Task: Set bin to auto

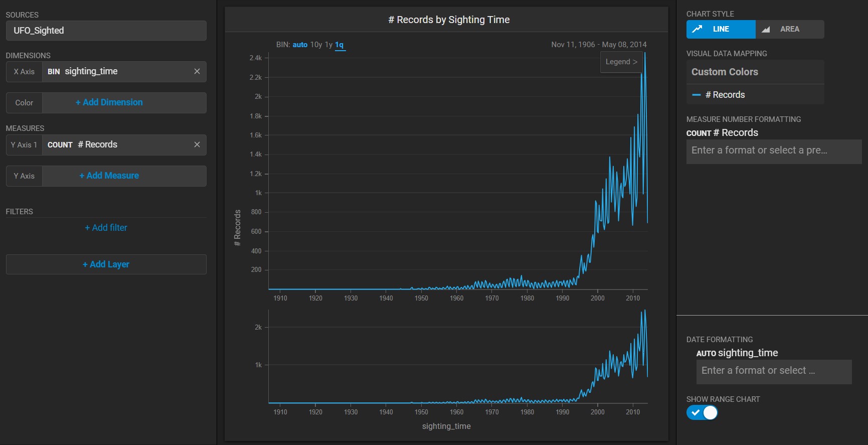Action: (300, 45)
